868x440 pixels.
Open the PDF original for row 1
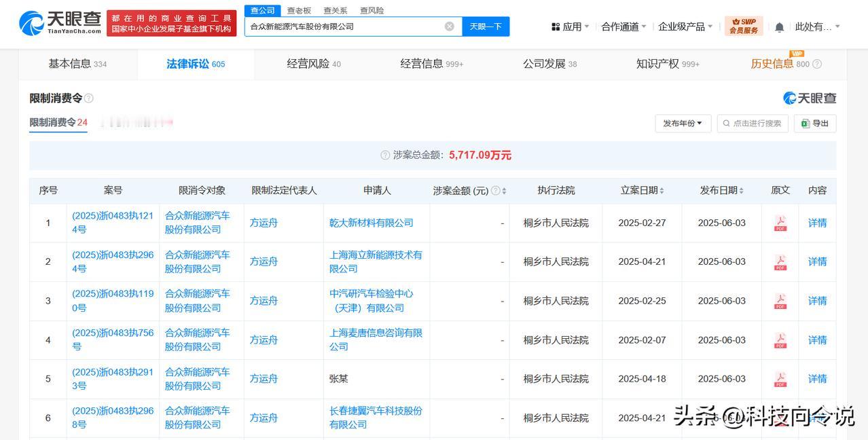click(780, 223)
